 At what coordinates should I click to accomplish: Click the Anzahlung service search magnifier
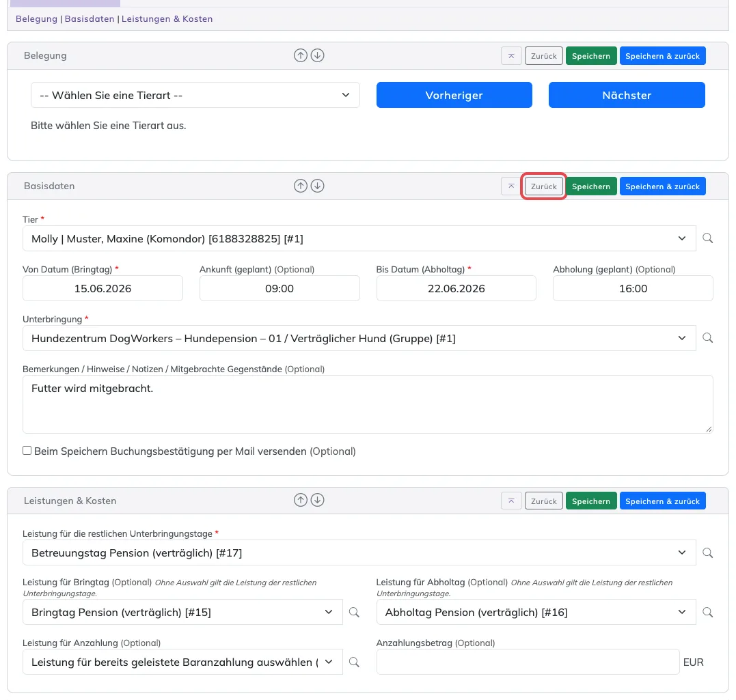pos(354,662)
